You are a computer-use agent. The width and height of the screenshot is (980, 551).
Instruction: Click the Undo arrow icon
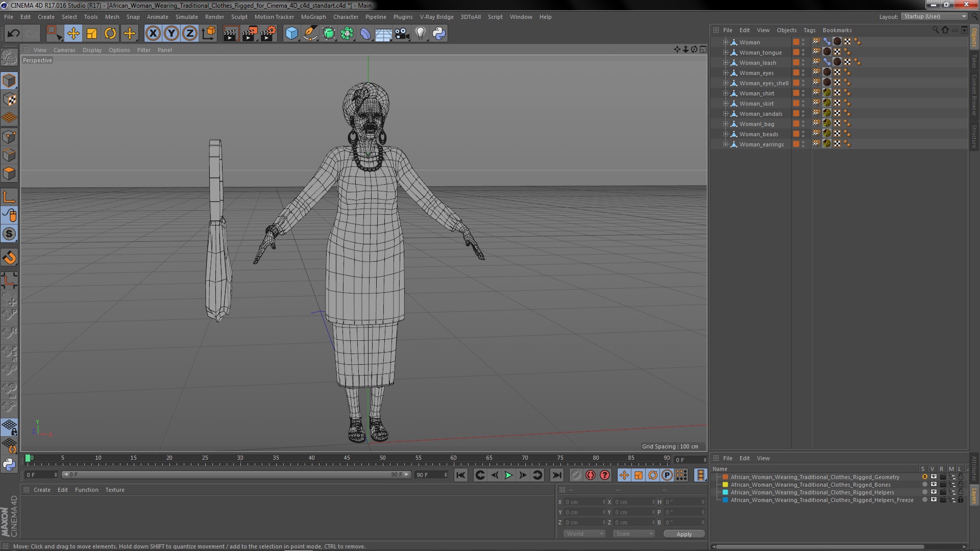click(x=13, y=34)
